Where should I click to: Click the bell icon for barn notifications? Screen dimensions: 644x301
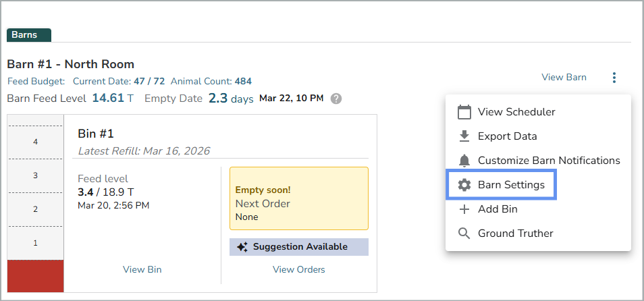tap(464, 161)
